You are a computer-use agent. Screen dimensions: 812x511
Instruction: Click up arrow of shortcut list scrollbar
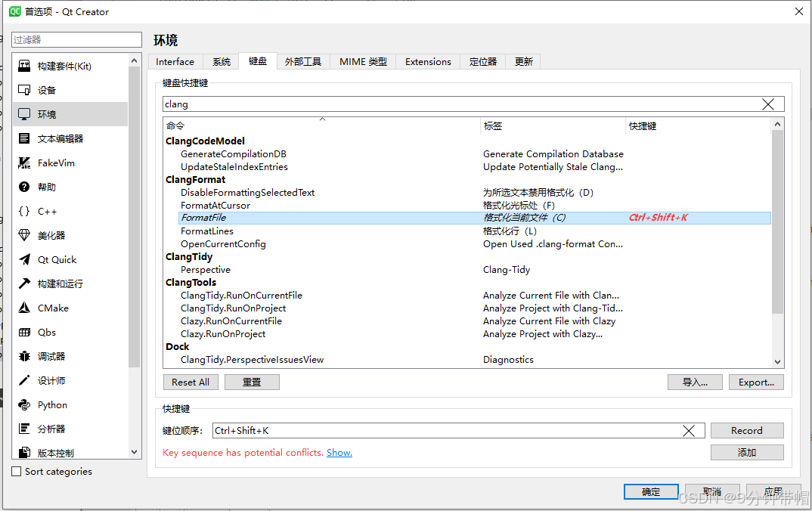coord(777,124)
